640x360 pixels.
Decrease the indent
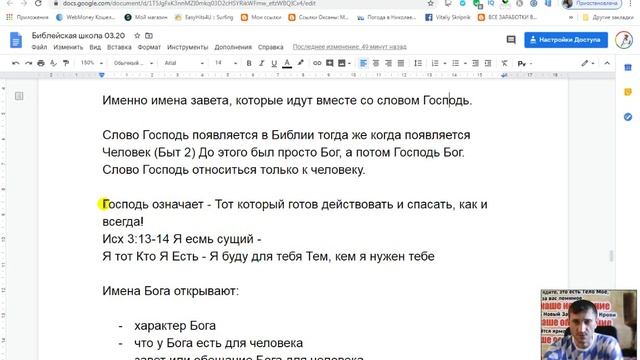(x=475, y=63)
